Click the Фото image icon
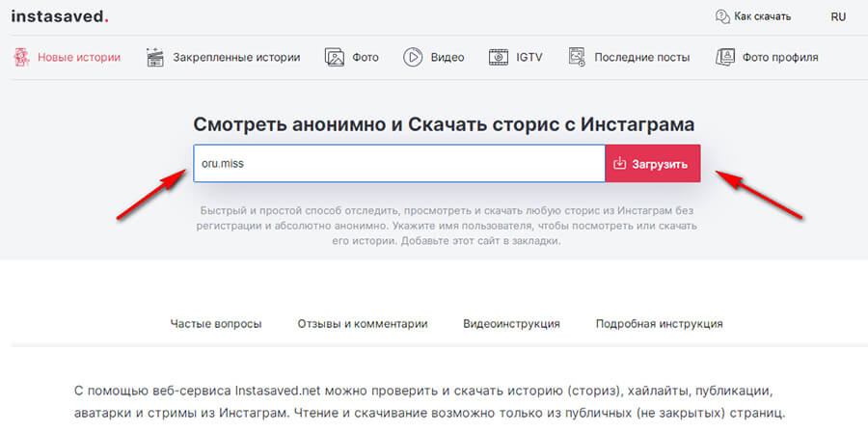This screenshot has width=868, height=433. tap(335, 57)
